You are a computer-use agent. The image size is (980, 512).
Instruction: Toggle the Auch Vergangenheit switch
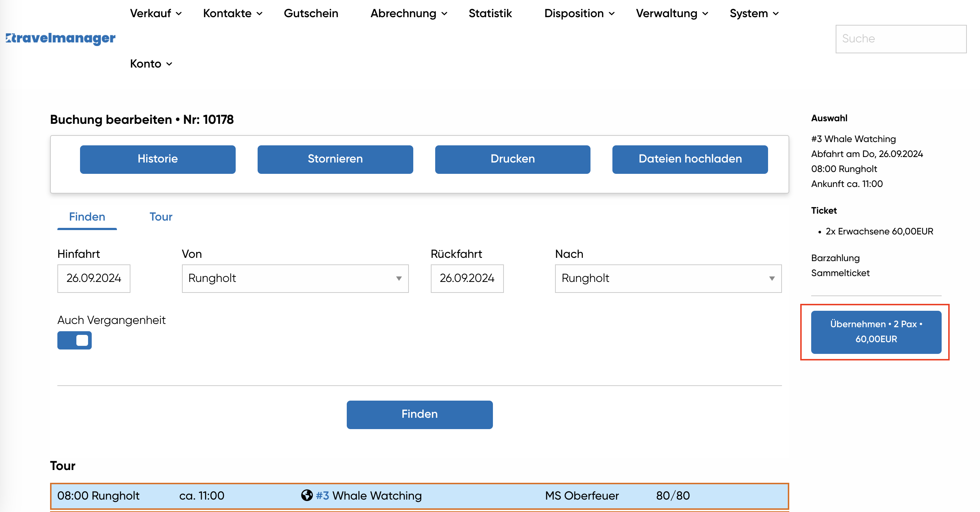75,340
